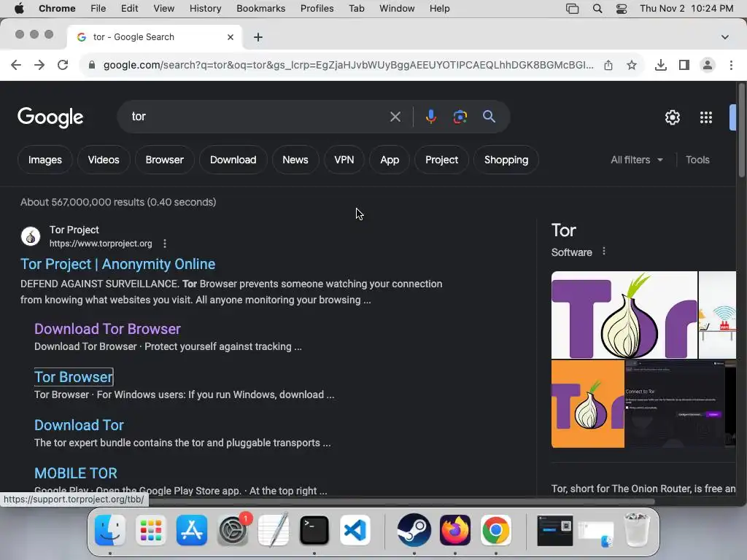Open Chrome downloads tray
The height and width of the screenshot is (560, 747).
(x=661, y=65)
